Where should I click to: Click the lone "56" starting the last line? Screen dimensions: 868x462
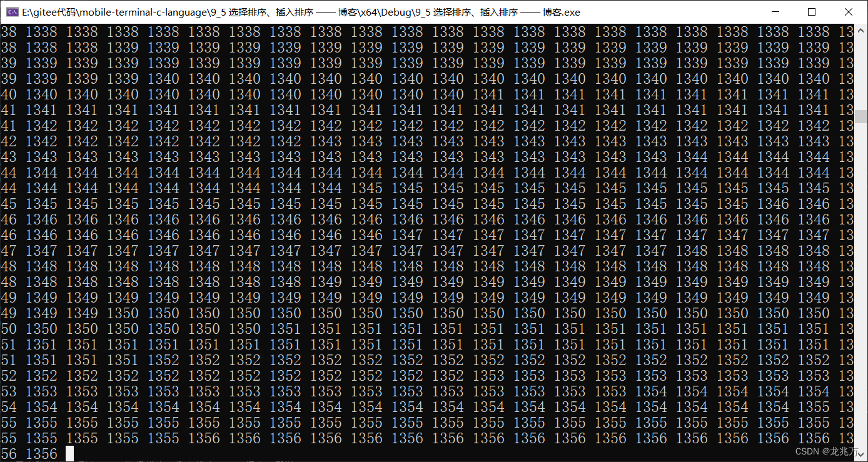9,454
